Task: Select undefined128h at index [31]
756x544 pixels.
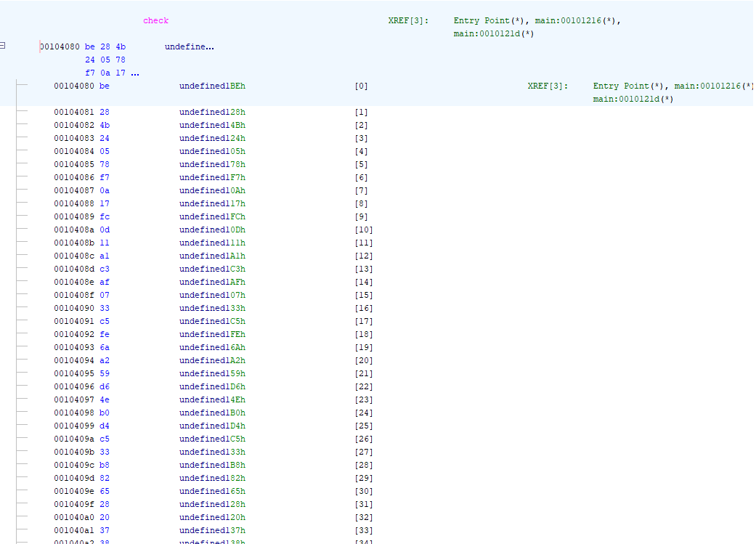Action: click(x=212, y=504)
